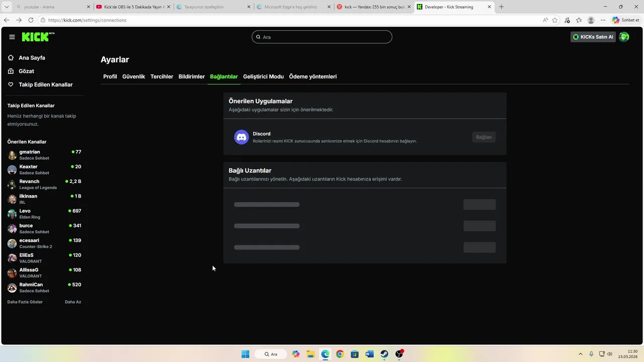Switch to youtube - Arama browser tab
The image size is (644, 362).
click(x=53, y=7)
